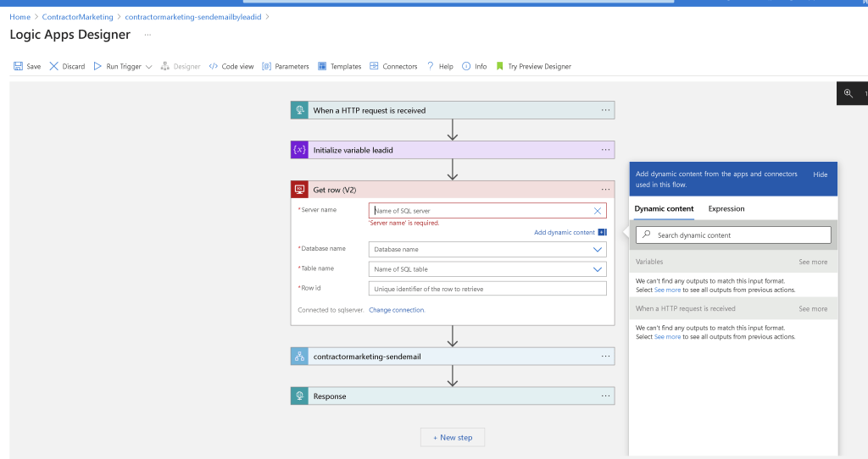Expand contractormarketing-sendemail step
Image resolution: width=868 pixels, height=459 pixels.
(453, 357)
